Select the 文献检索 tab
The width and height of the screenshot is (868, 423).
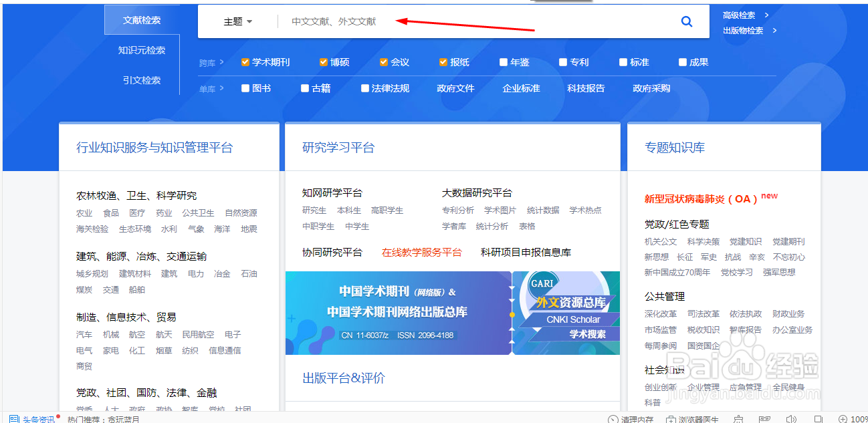click(142, 20)
